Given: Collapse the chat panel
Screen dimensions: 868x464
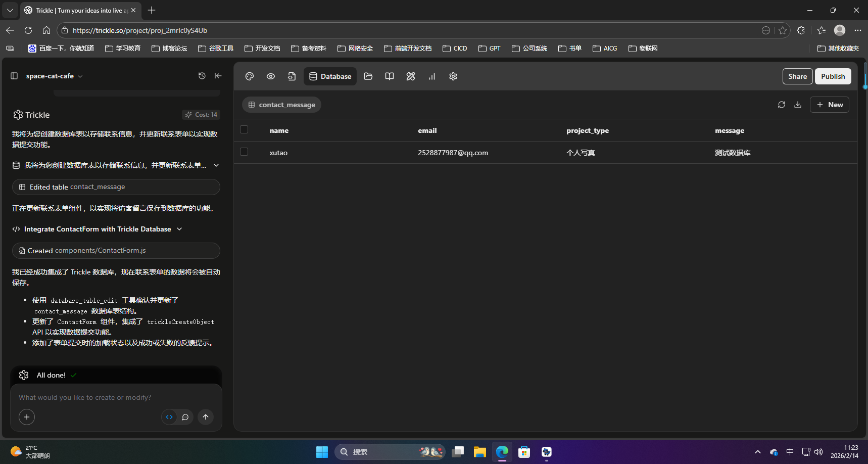Looking at the screenshot, I should pyautogui.click(x=218, y=76).
